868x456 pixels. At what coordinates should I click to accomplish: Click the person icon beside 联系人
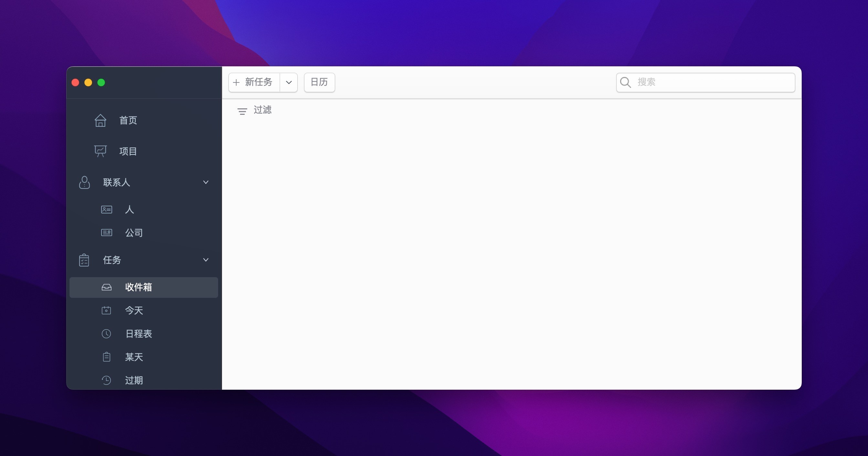(x=84, y=182)
